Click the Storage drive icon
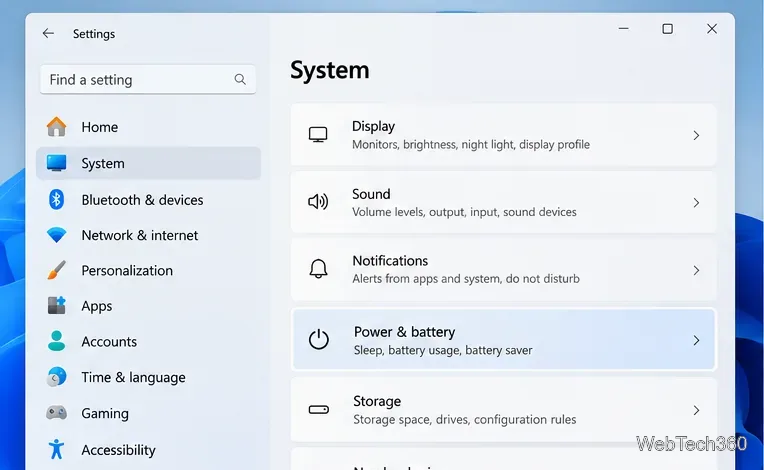 click(319, 410)
